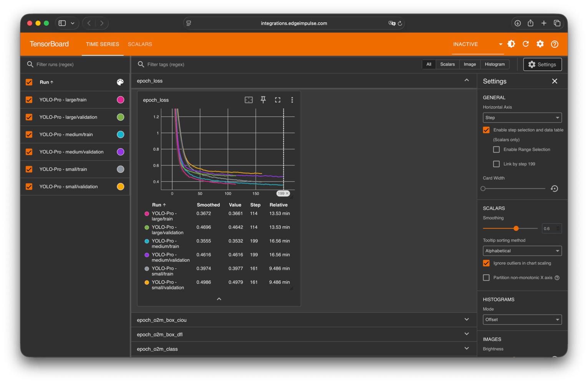
Task: Pin the epoch_loss card
Action: coord(263,100)
